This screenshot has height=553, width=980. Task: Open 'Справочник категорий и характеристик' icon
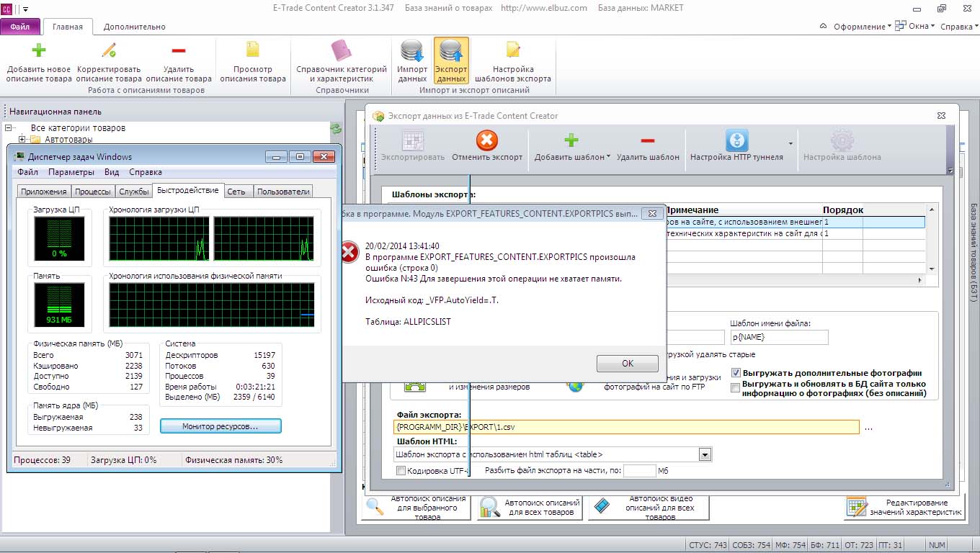pyautogui.click(x=341, y=50)
